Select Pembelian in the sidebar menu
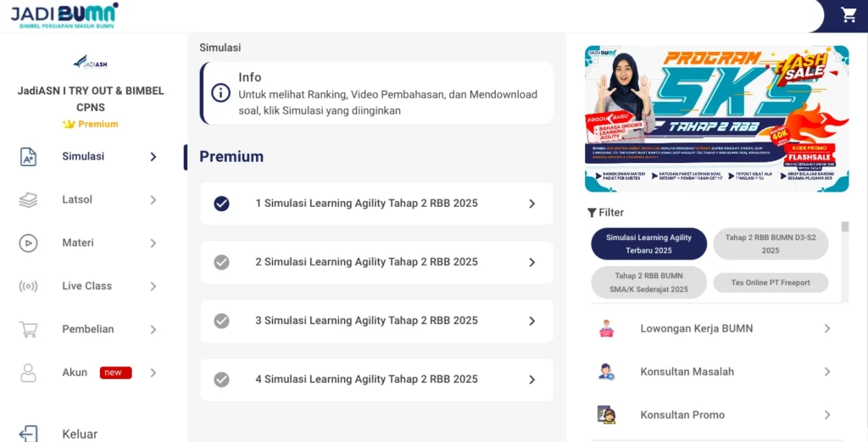 [x=88, y=329]
